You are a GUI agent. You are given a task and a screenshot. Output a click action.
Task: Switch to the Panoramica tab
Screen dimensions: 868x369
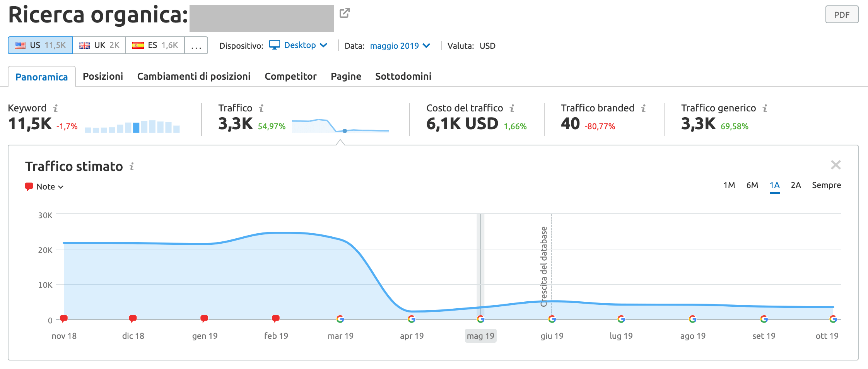click(42, 77)
